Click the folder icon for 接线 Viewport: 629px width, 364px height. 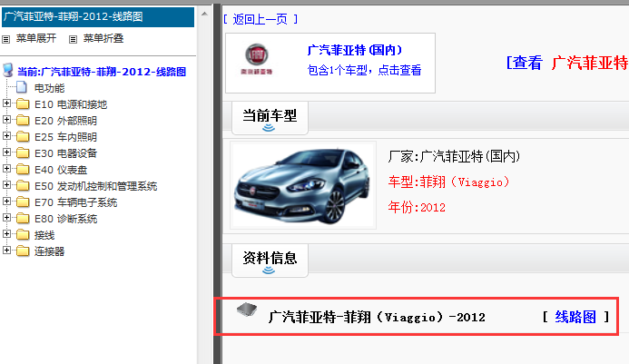click(23, 235)
